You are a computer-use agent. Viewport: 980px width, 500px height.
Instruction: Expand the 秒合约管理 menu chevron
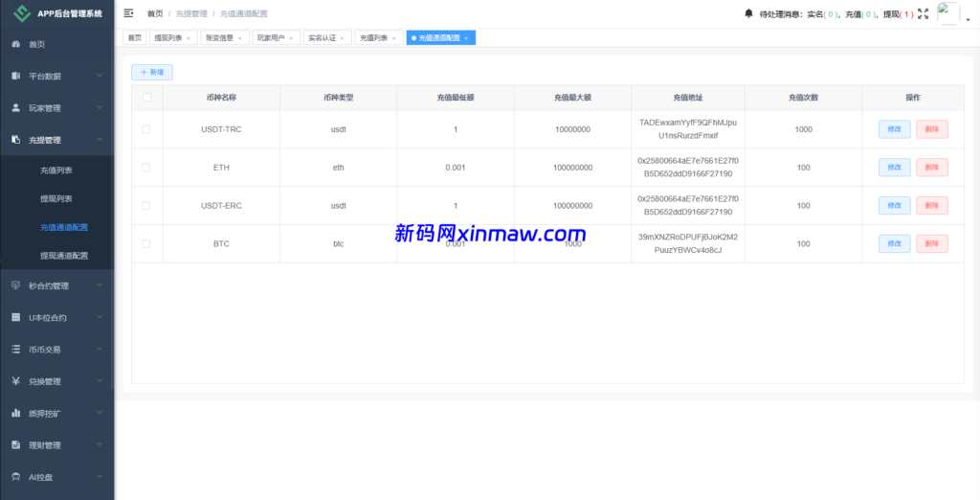100,285
